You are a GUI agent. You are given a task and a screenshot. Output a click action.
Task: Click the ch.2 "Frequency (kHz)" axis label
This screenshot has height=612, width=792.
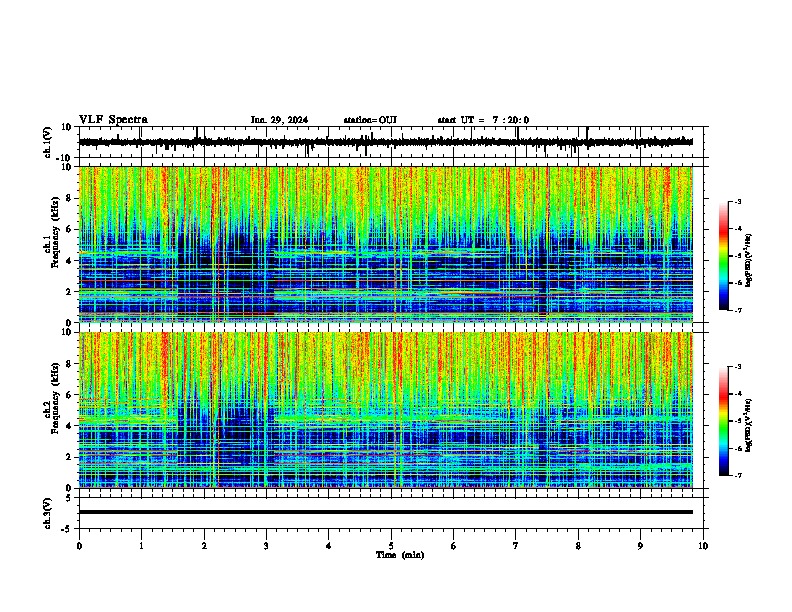[x=55, y=397]
